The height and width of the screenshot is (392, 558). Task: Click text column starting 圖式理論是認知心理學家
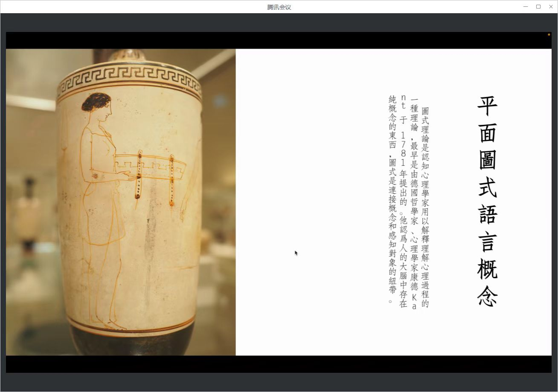425,207
